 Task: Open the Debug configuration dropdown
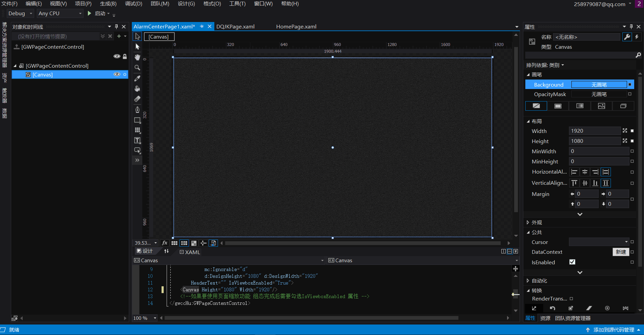pos(20,14)
